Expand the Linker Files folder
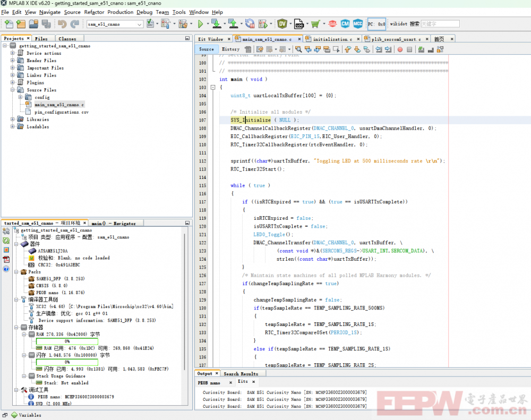531x420 pixels. tap(13, 75)
